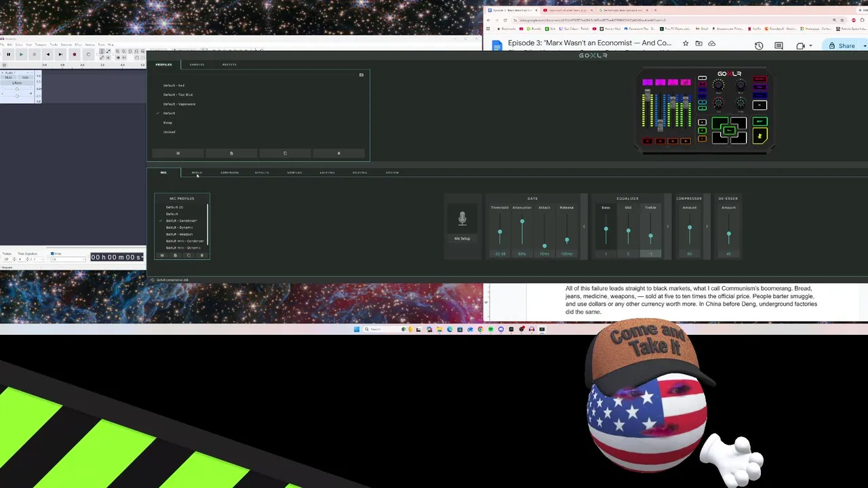The width and height of the screenshot is (868, 488).
Task: Trim audio outside the selection in Audacity
Action: (x=118, y=58)
